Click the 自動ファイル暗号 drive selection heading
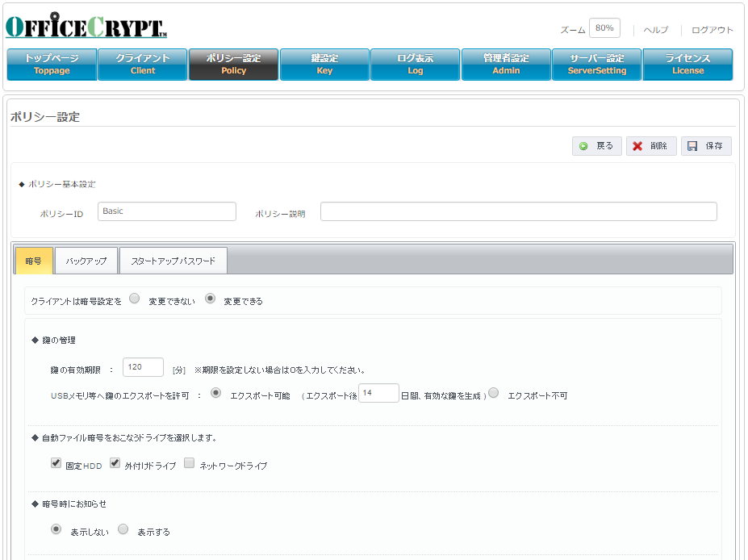748x560 pixels. pyautogui.click(x=129, y=438)
